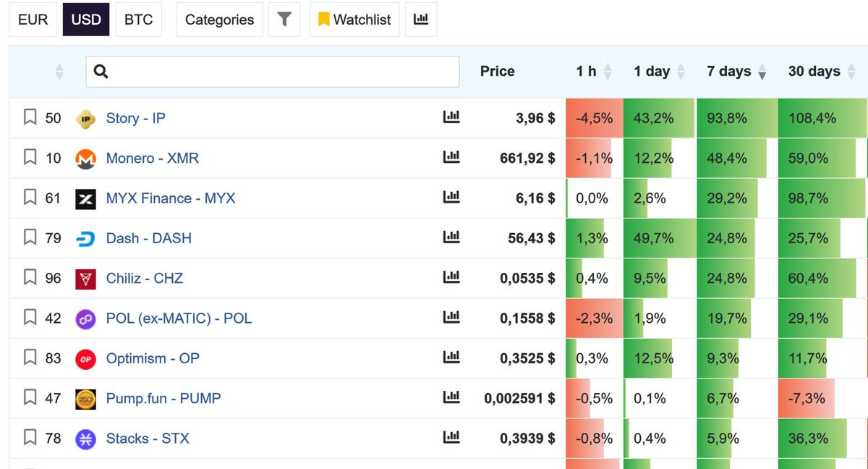Click the Price column header
Screen dimensions: 868x469
(x=498, y=71)
